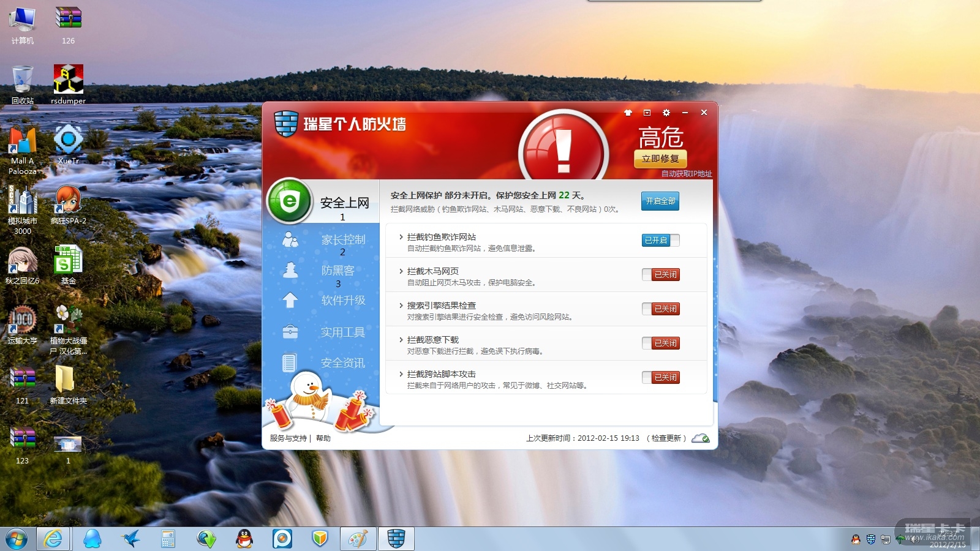
Task: Expand the 搜索引擎结果检查 chevron
Action: click(401, 305)
